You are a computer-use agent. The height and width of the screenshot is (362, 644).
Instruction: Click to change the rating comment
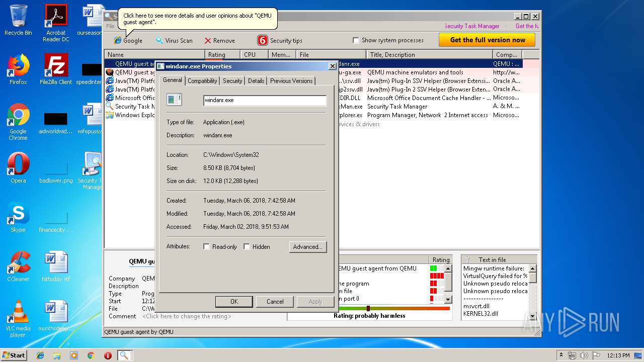click(x=187, y=316)
